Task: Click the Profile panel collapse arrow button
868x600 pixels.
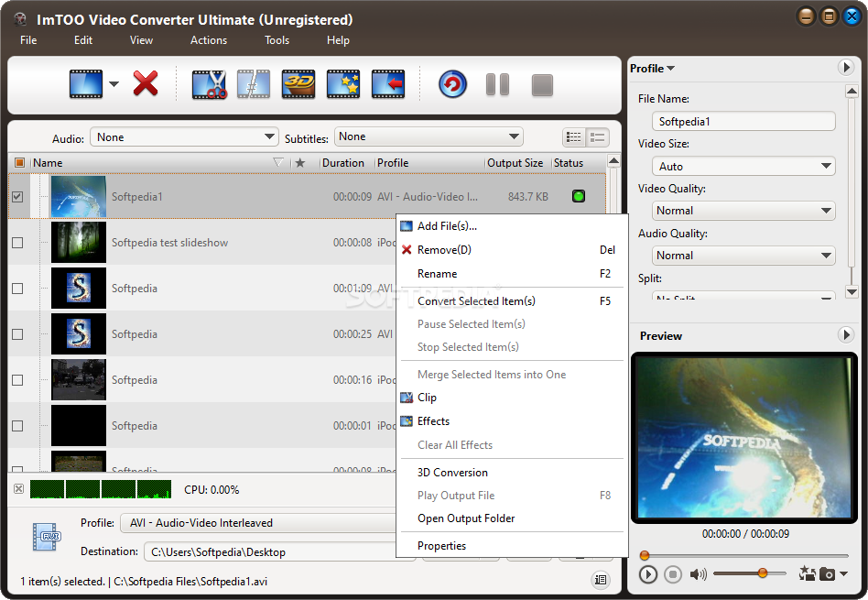Action: 845,68
